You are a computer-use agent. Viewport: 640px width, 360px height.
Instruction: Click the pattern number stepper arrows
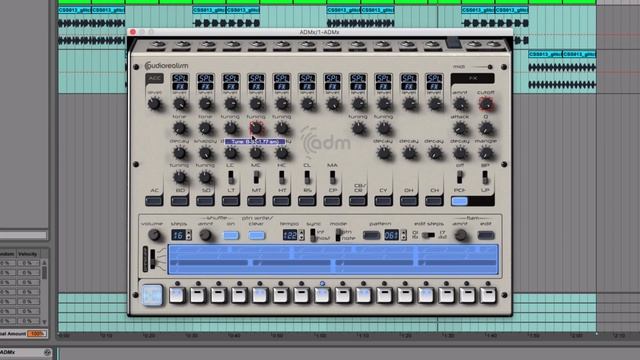[404, 235]
